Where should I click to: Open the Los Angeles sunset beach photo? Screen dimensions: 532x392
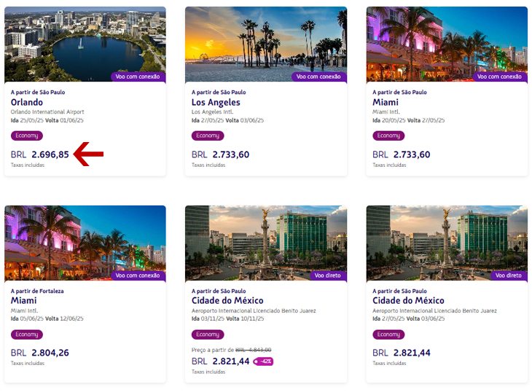pyautogui.click(x=266, y=42)
